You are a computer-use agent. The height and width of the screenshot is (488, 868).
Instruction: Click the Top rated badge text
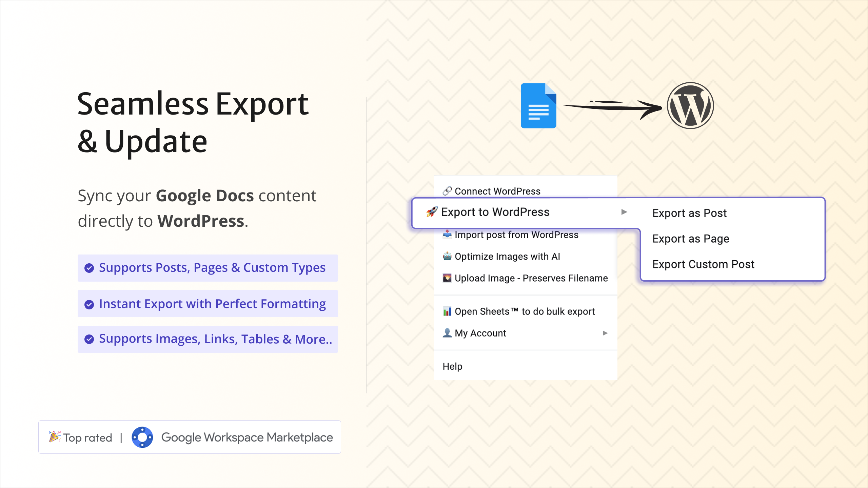point(87,438)
